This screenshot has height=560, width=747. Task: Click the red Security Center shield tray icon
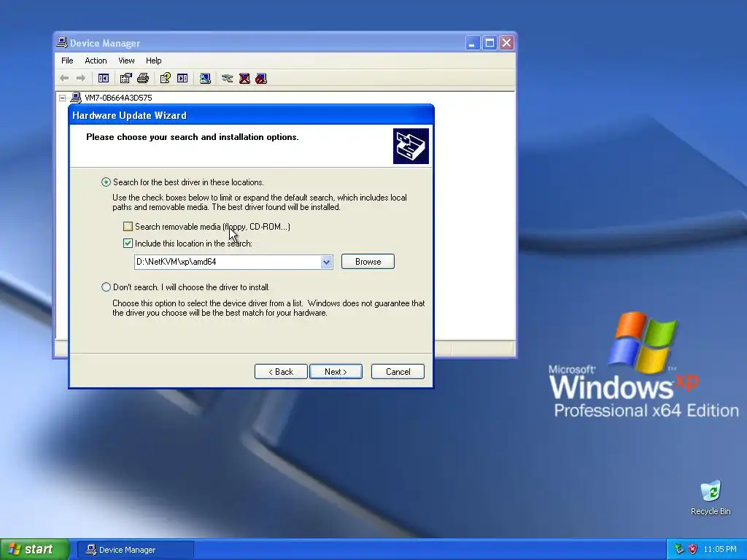pyautogui.click(x=693, y=549)
